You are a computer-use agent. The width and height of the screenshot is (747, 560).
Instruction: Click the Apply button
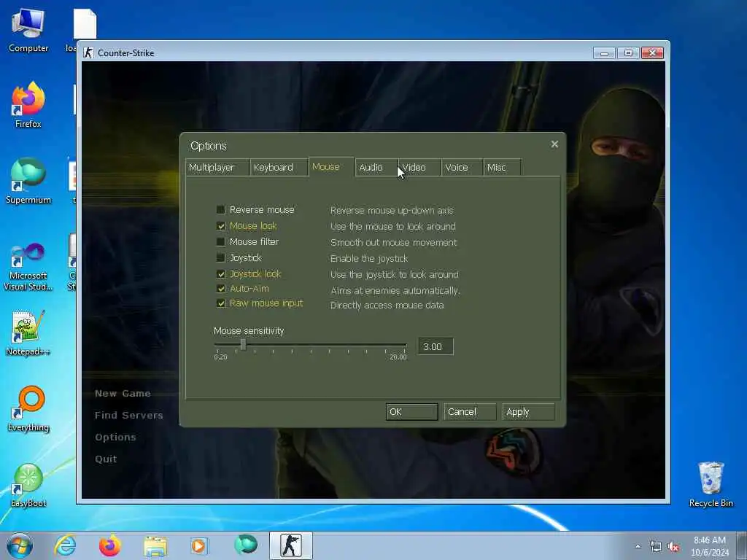(528, 412)
